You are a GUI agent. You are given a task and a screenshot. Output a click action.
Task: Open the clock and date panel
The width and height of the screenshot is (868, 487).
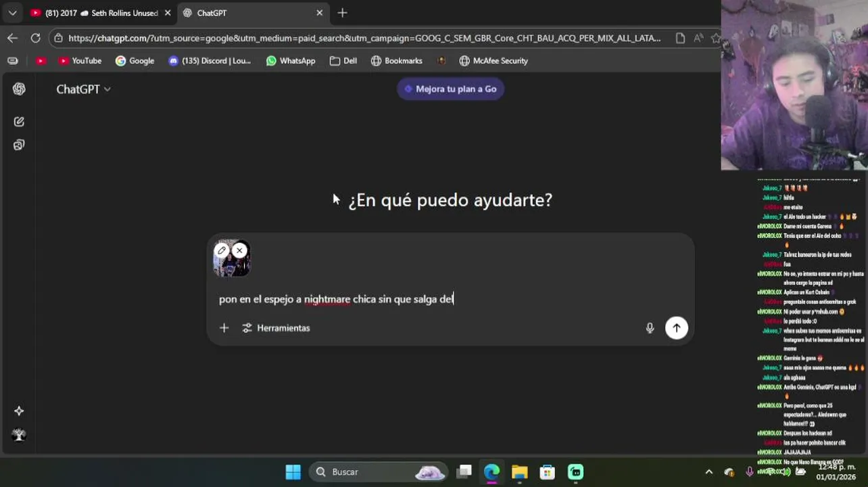click(x=835, y=472)
